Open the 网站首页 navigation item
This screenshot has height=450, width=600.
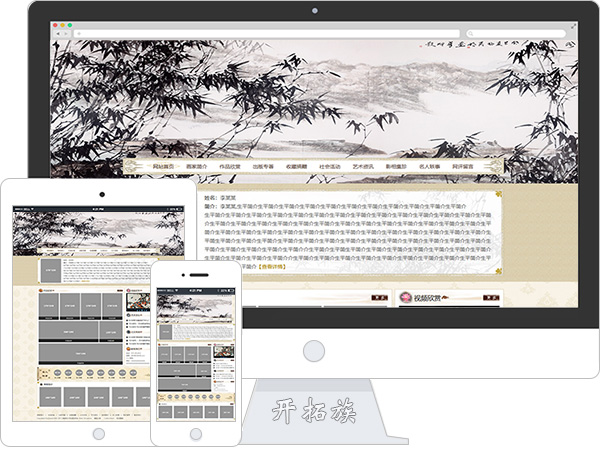(x=163, y=166)
